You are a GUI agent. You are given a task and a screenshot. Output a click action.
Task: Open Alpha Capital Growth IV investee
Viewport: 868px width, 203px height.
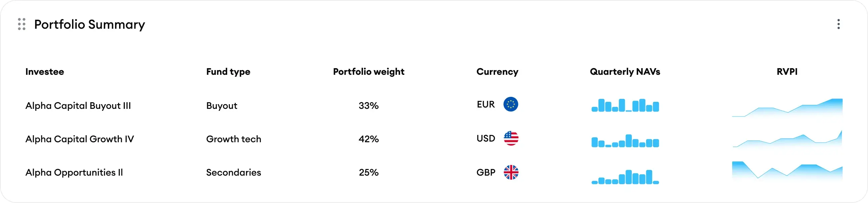79,139
